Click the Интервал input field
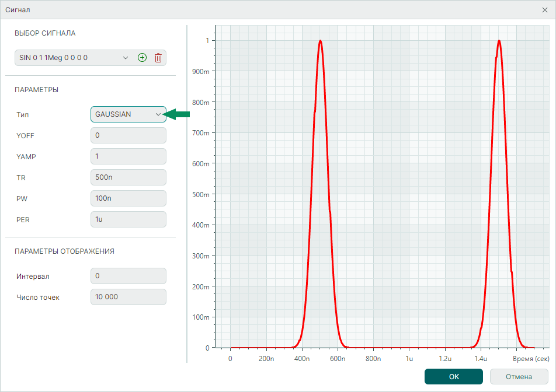The height and width of the screenshot is (392, 556). pyautogui.click(x=128, y=276)
